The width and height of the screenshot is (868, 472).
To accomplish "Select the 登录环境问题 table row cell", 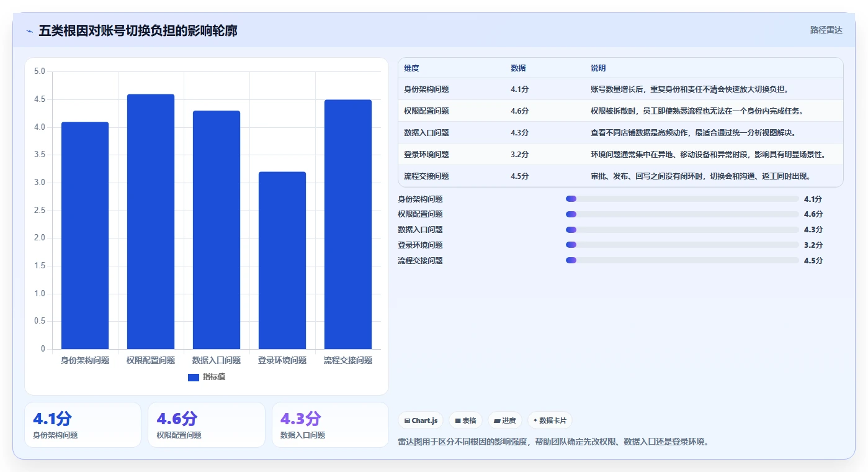I will [426, 155].
